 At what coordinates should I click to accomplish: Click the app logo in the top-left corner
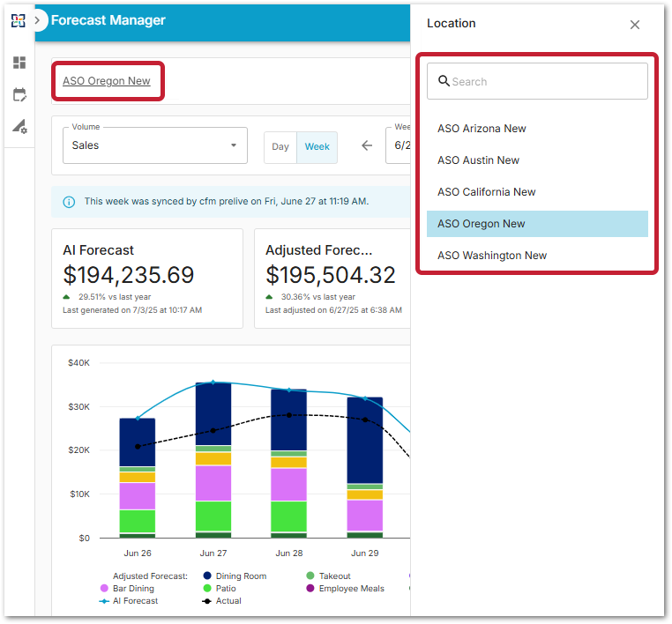(x=19, y=20)
